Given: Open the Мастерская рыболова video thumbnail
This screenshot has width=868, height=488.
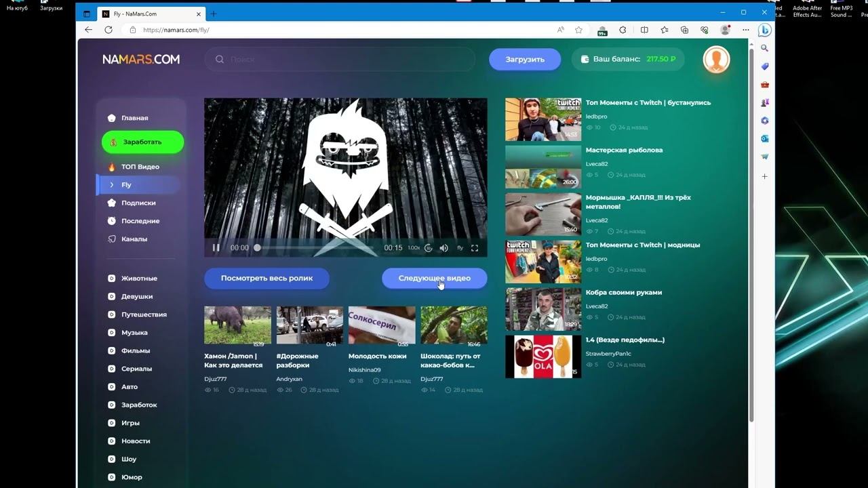Looking at the screenshot, I should click(542, 167).
